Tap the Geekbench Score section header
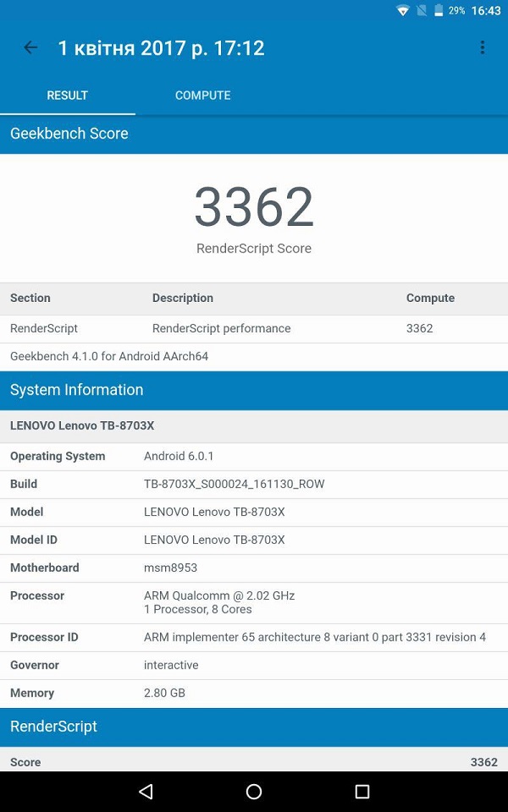 point(254,134)
